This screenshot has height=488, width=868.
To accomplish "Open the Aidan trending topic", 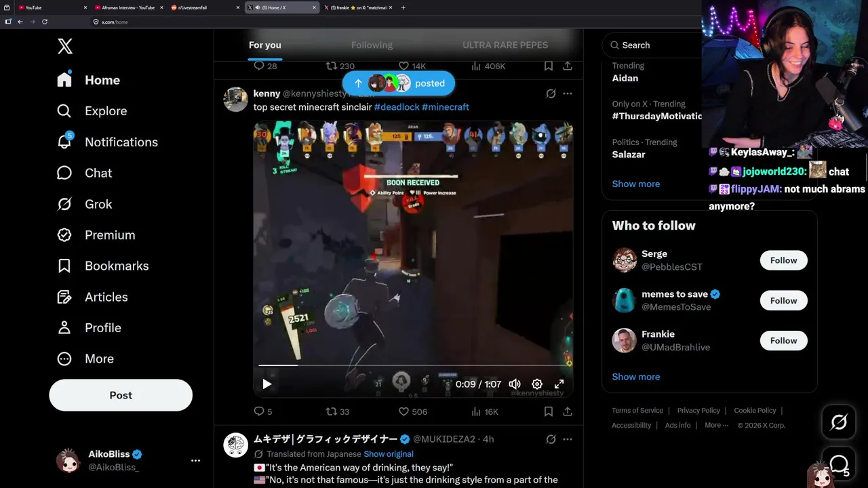I will 625,78.
